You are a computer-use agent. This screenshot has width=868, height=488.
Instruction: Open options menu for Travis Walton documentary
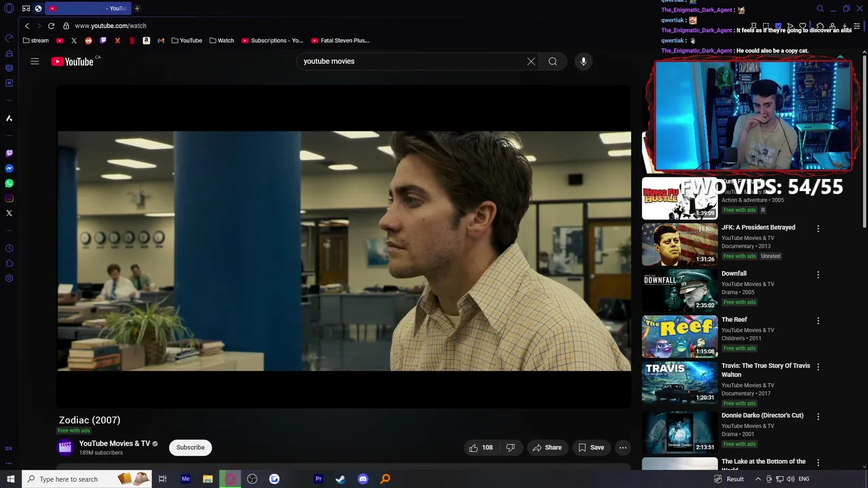(818, 367)
